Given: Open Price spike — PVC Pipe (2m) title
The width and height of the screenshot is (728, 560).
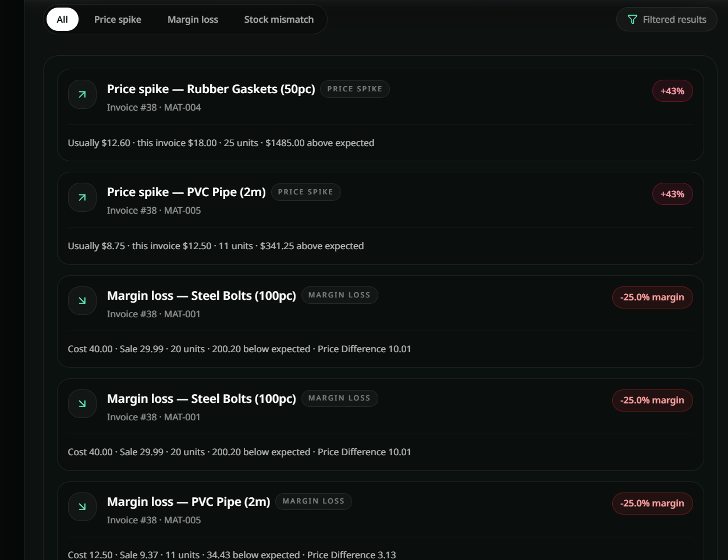Looking at the screenshot, I should [x=186, y=192].
